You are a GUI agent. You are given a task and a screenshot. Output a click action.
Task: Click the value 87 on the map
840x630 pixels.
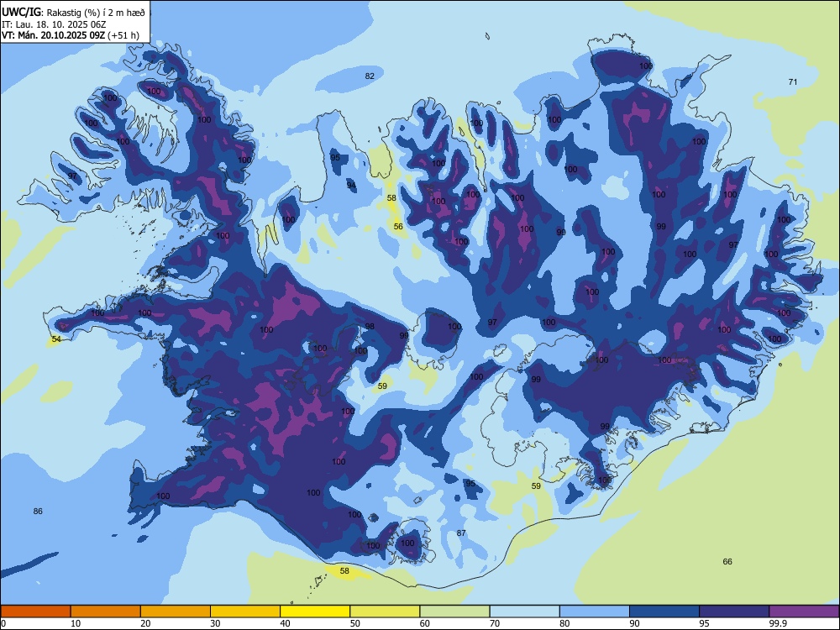[461, 533]
